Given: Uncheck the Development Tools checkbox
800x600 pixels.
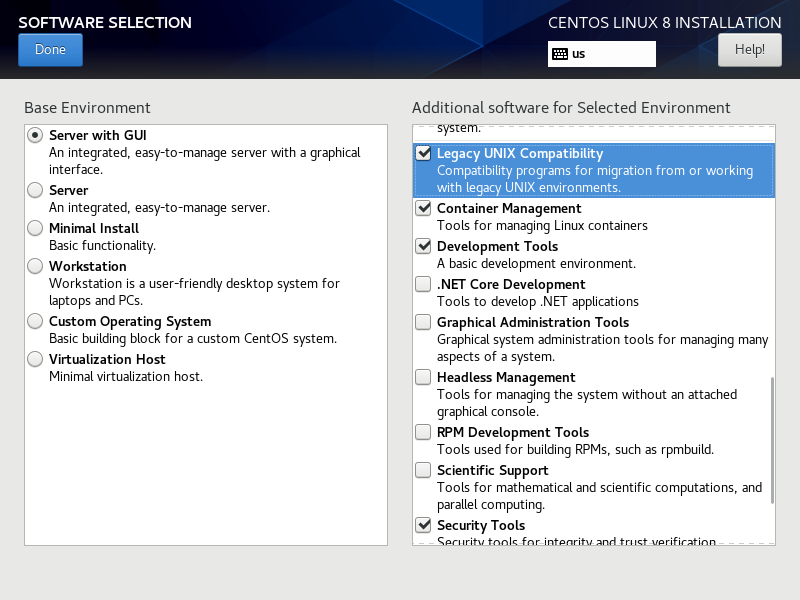Looking at the screenshot, I should coord(423,246).
